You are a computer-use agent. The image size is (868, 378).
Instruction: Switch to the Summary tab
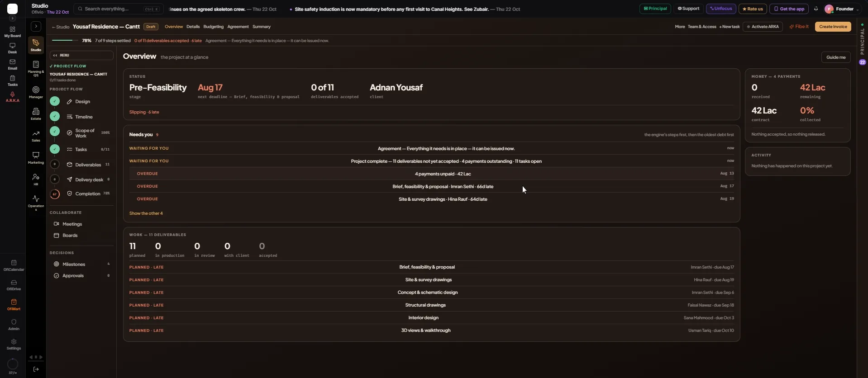click(262, 27)
